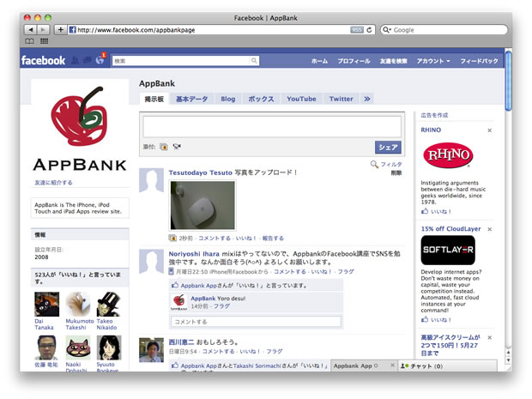Attach a video using the camera icon
The height and width of the screenshot is (399, 532).
click(177, 147)
